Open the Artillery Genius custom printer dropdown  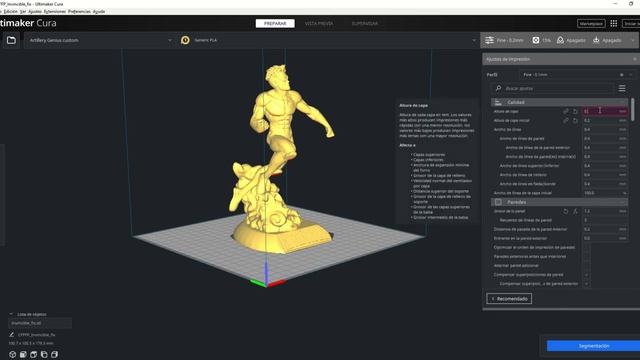100,40
